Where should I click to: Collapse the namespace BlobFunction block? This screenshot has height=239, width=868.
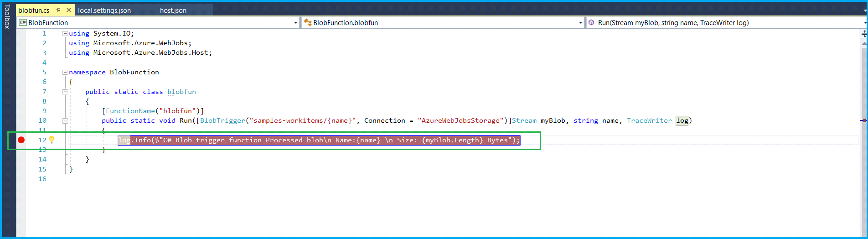[65, 72]
